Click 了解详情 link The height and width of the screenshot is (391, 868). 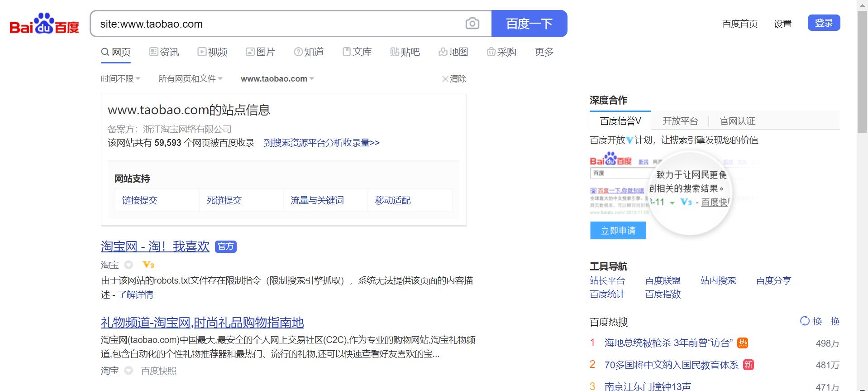click(x=135, y=294)
